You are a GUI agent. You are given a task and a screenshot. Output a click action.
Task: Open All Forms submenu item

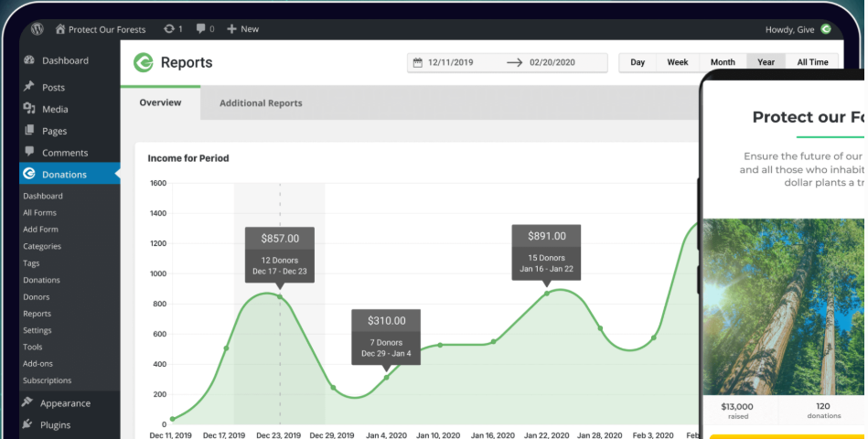39,212
